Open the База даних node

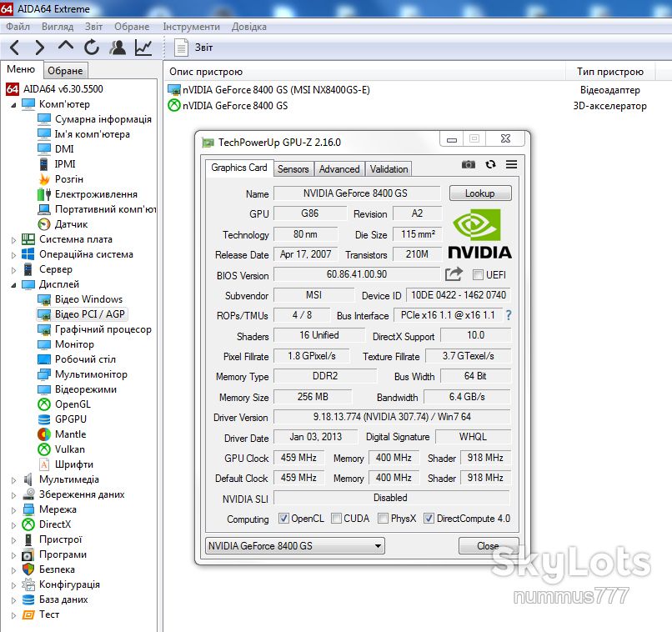pos(55,599)
